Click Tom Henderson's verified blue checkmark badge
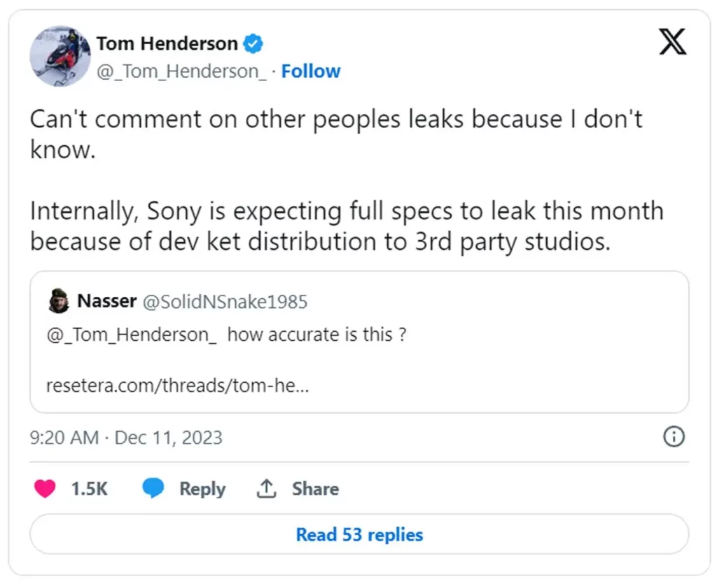 click(x=251, y=43)
